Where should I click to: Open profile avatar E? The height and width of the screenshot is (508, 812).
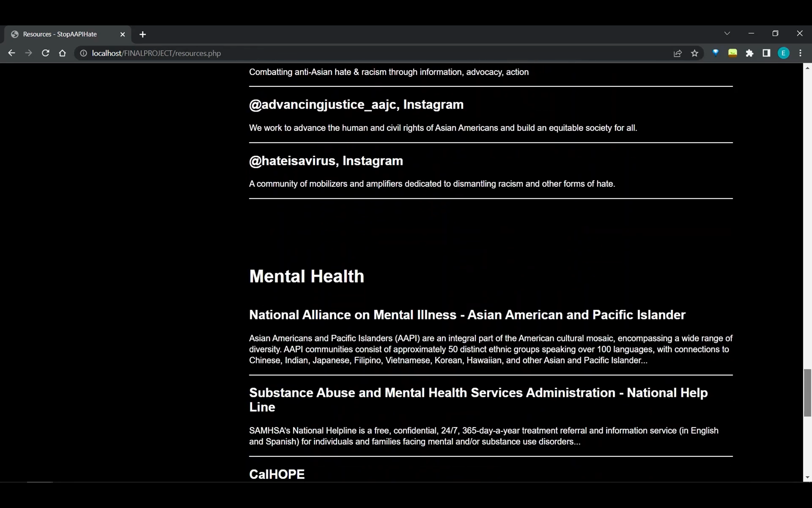coord(783,53)
